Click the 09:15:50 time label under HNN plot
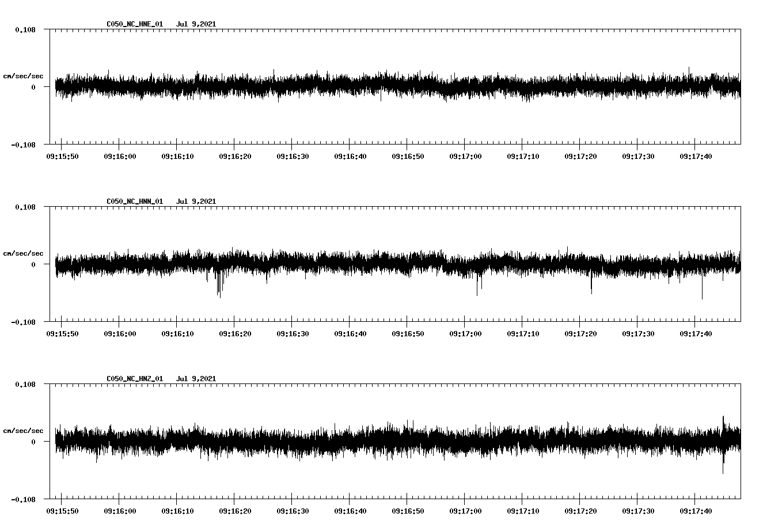 tap(62, 334)
